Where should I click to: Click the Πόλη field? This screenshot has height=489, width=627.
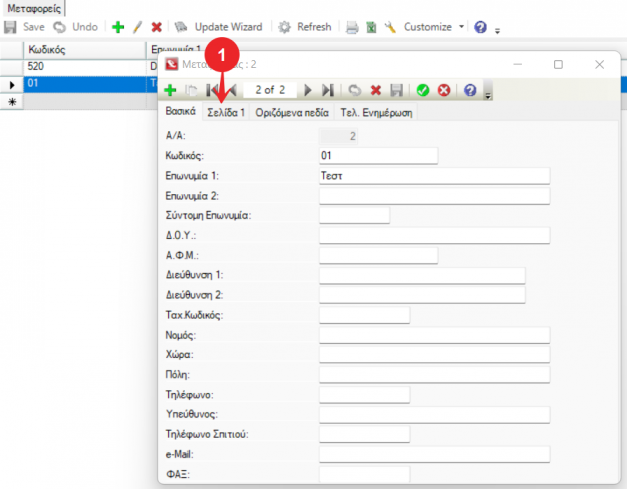point(434,375)
